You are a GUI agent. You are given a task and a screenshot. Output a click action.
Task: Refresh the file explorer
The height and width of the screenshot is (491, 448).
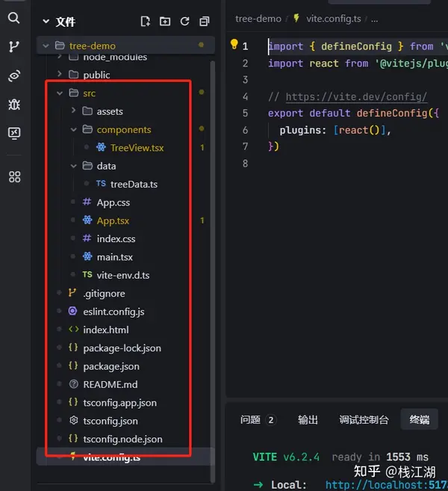pyautogui.click(x=184, y=21)
